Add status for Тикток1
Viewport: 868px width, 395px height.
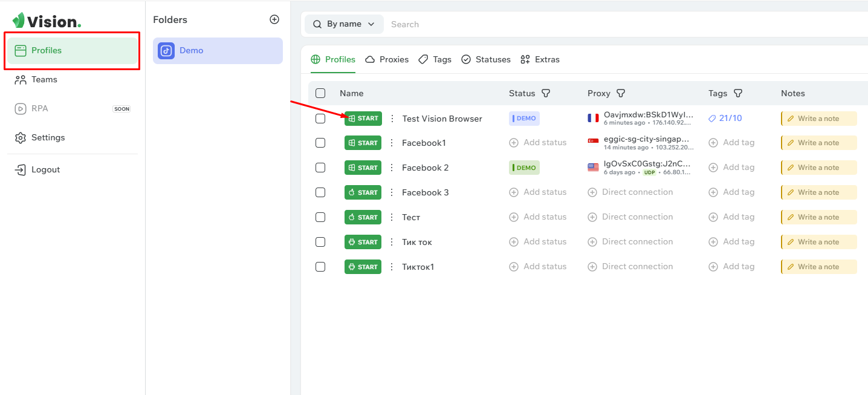538,267
